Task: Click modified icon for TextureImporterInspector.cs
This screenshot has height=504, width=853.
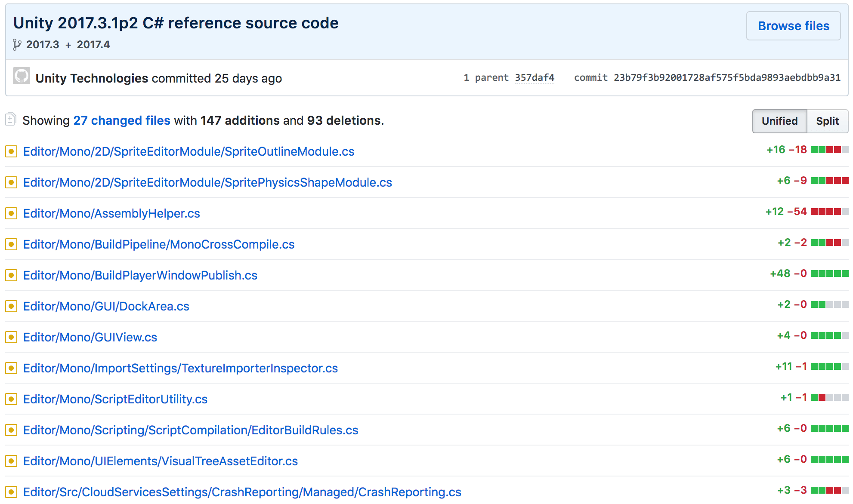Action: (x=11, y=368)
